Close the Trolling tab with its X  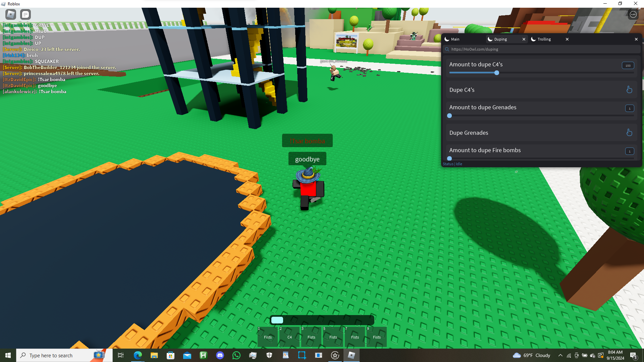tap(567, 39)
